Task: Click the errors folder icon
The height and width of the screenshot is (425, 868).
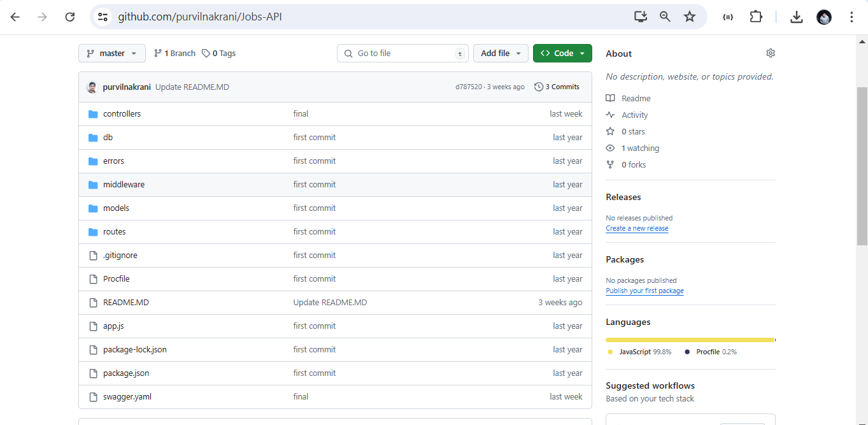Action: [93, 161]
